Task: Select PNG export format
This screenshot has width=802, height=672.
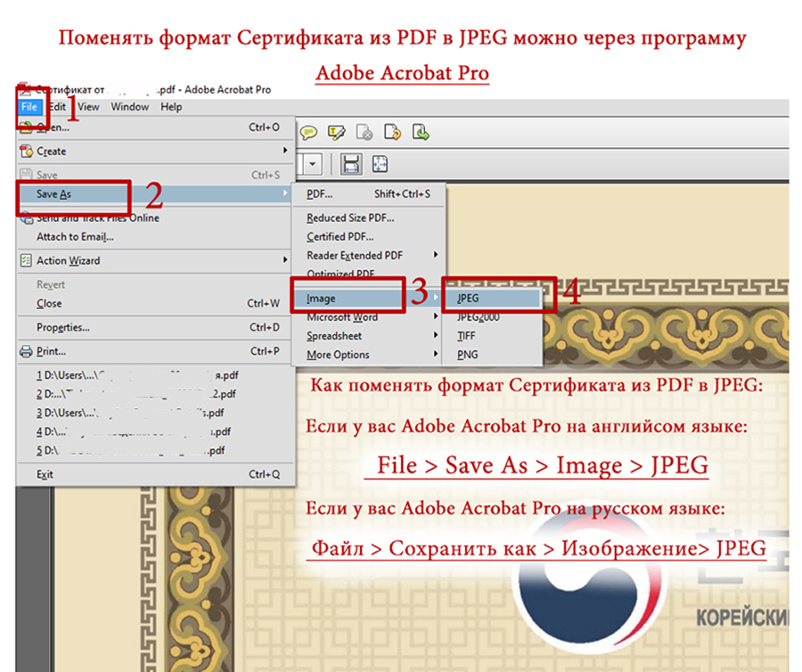Action: point(467,355)
